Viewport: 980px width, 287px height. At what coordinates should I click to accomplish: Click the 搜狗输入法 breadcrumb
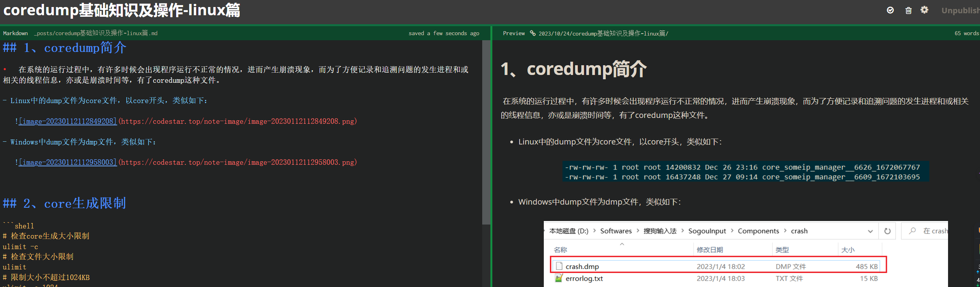coord(660,231)
